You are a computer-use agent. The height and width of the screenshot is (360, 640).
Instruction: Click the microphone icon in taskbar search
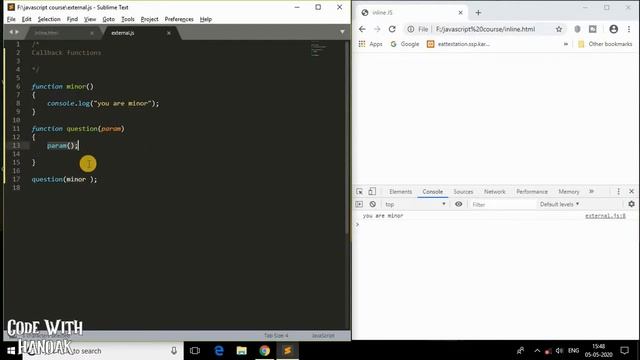click(x=174, y=351)
